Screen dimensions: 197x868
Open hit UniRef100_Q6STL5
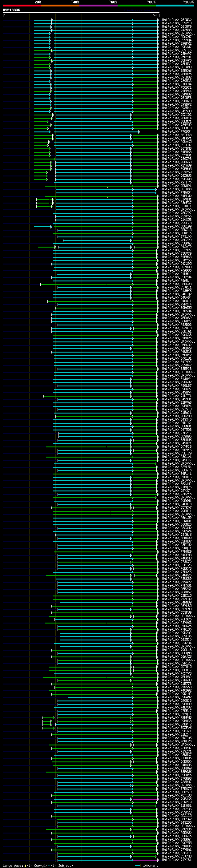click(x=177, y=50)
